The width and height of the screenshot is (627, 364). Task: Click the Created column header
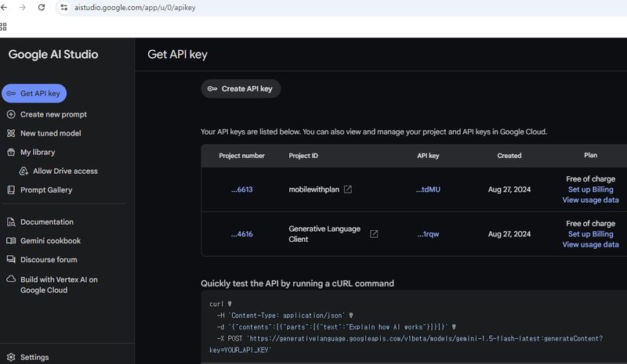(x=509, y=156)
